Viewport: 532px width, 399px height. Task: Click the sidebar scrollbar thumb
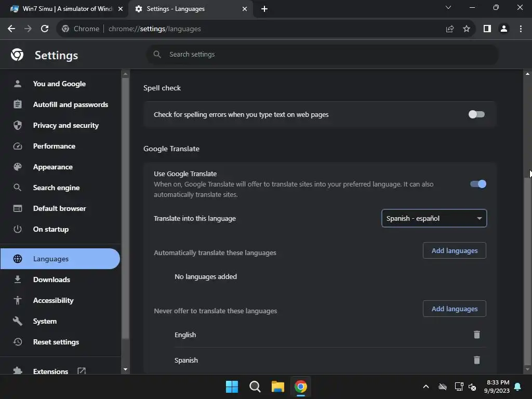(x=126, y=208)
